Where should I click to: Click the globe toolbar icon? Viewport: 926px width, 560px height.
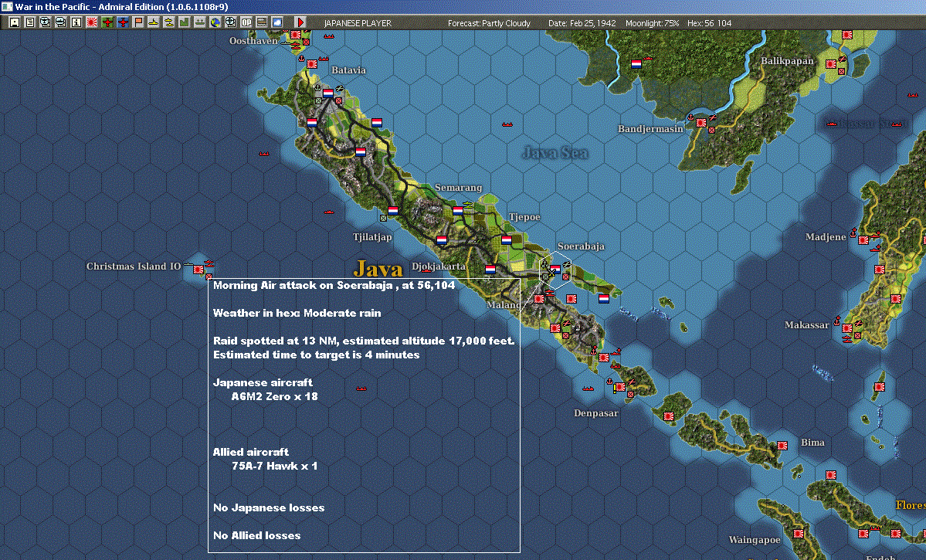click(x=215, y=22)
